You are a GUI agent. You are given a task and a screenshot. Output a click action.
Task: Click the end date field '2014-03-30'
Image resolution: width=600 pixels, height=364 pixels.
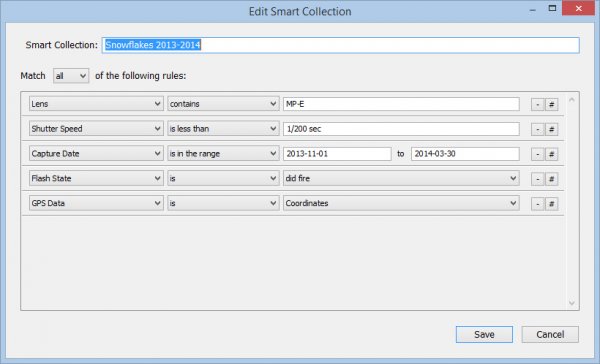click(x=465, y=153)
